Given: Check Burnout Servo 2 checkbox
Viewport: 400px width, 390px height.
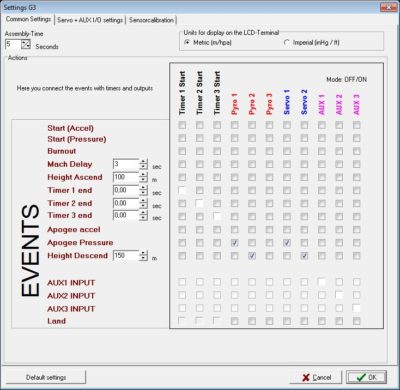Looking at the screenshot, I should 304,151.
